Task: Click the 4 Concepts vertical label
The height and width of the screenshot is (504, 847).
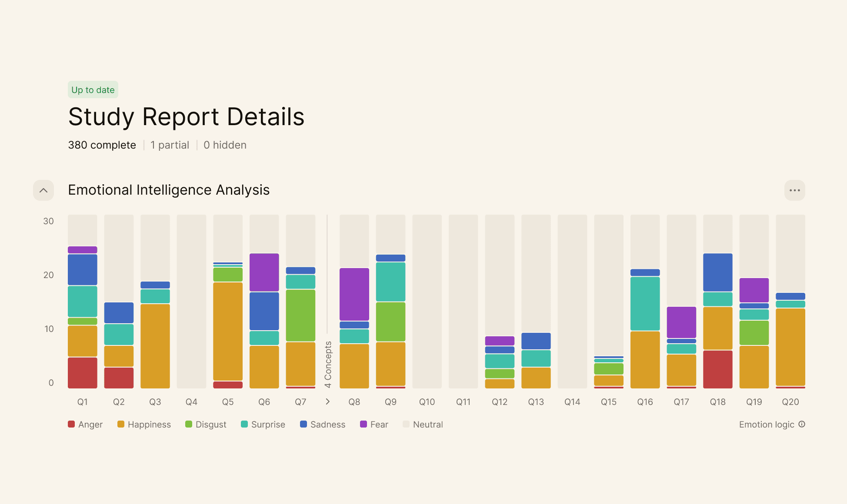Action: click(328, 364)
